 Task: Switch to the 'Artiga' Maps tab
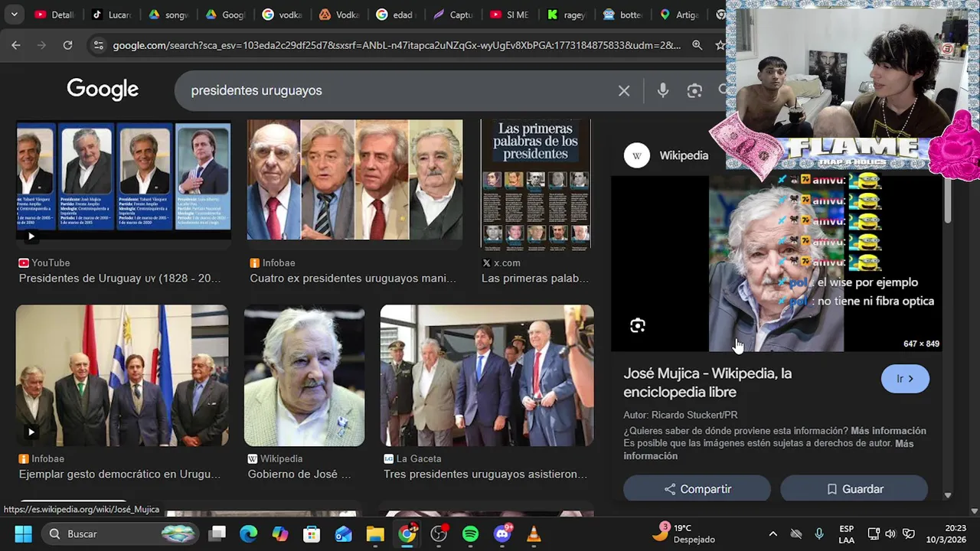click(x=679, y=15)
